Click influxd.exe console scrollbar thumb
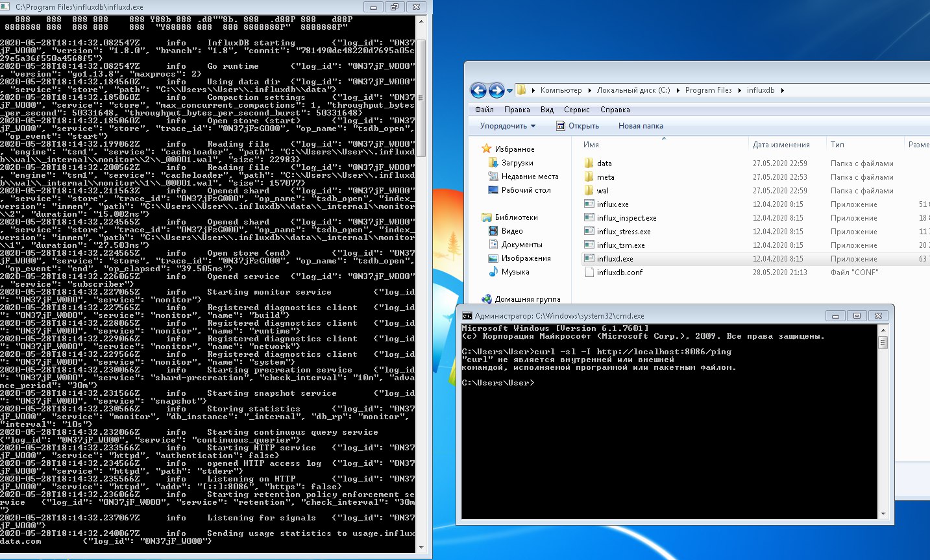The height and width of the screenshot is (560, 930). click(x=421, y=98)
